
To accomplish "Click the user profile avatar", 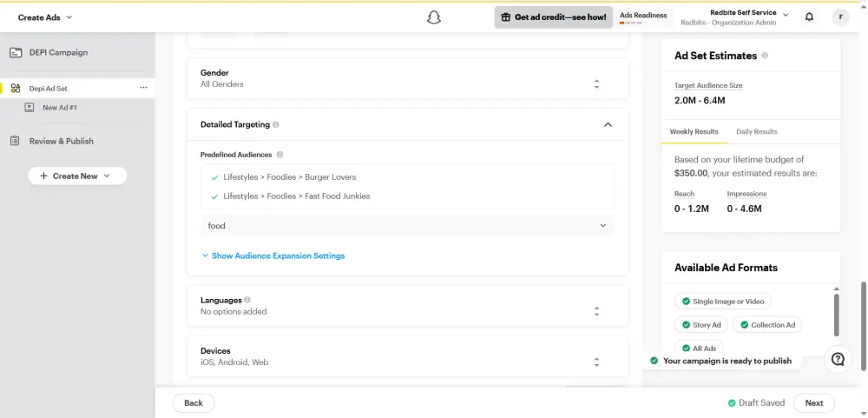I will tap(840, 17).
